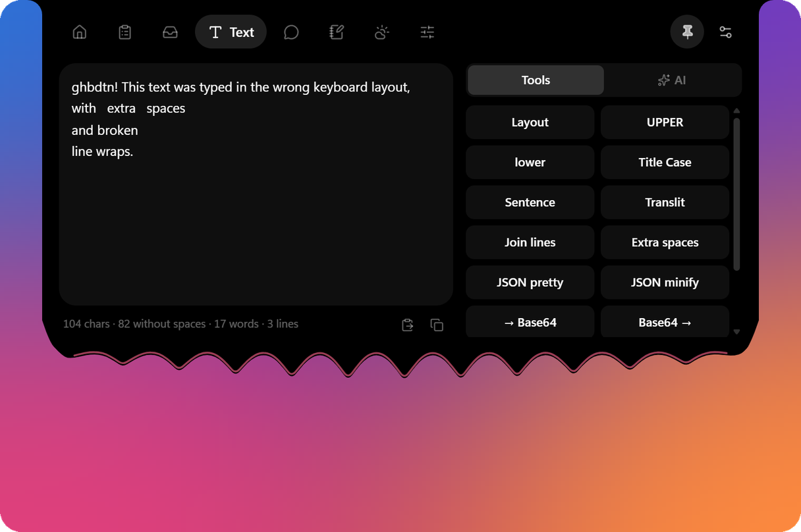This screenshot has height=532, width=801.
Task: Switch to the AI tab
Action: [x=672, y=80]
